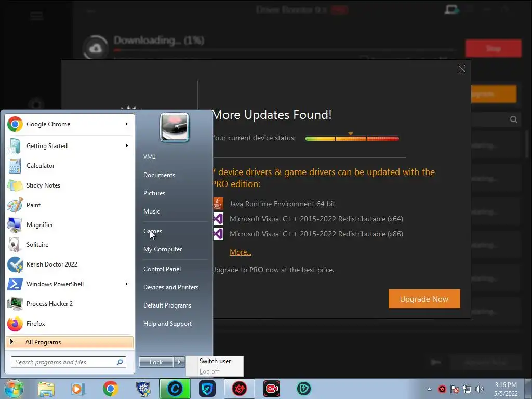
Task: Open Documents library
Action: (159, 175)
